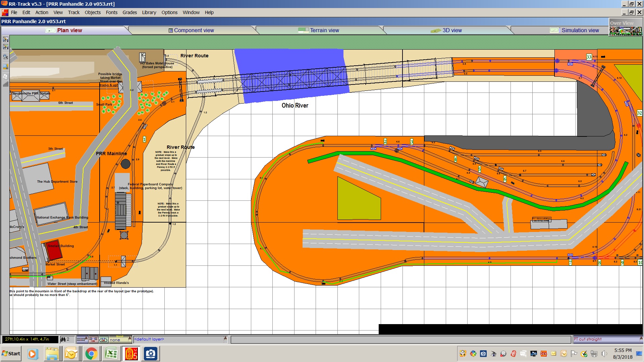
Task: Open the Grades menu
Action: [129, 12]
